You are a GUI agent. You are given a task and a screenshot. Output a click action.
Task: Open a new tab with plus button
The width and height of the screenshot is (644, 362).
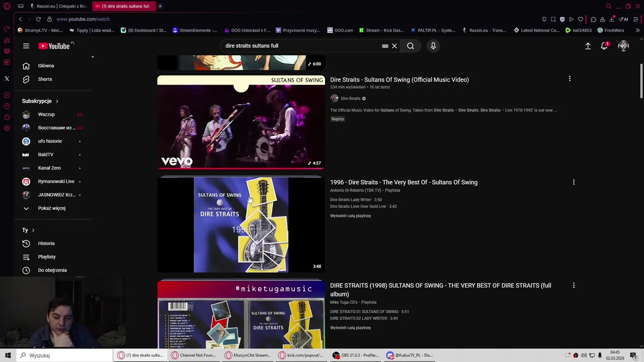pyautogui.click(x=160, y=7)
